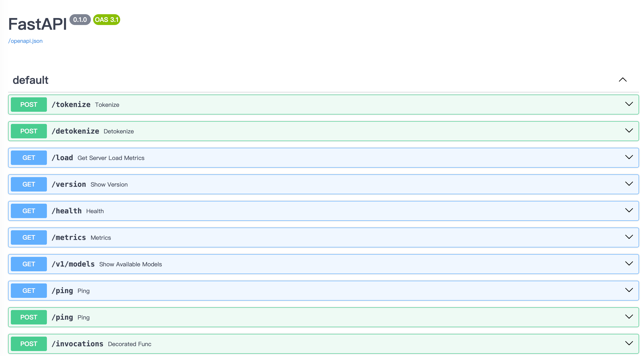
Task: Expand the GET /version chevron
Action: tap(629, 184)
